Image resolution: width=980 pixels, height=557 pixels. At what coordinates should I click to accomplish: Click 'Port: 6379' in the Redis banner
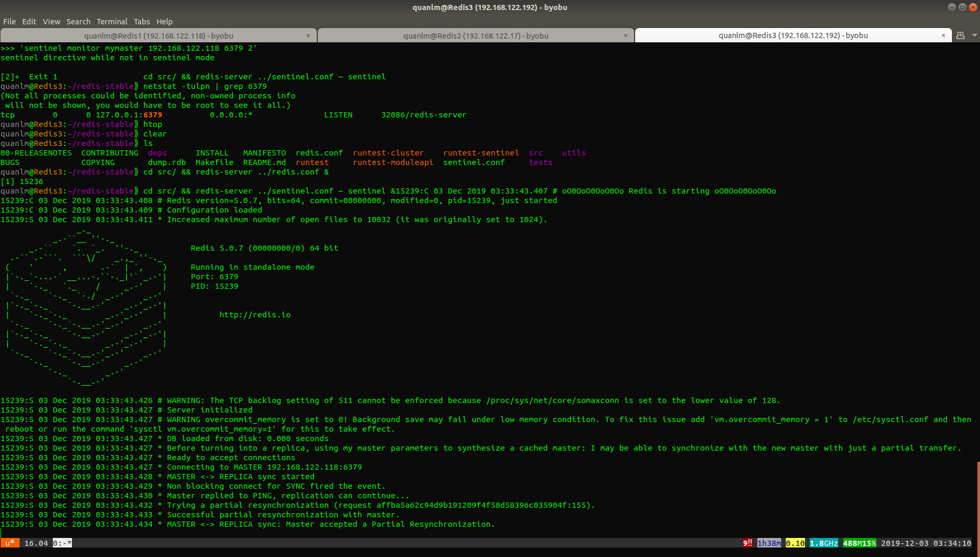(x=215, y=277)
